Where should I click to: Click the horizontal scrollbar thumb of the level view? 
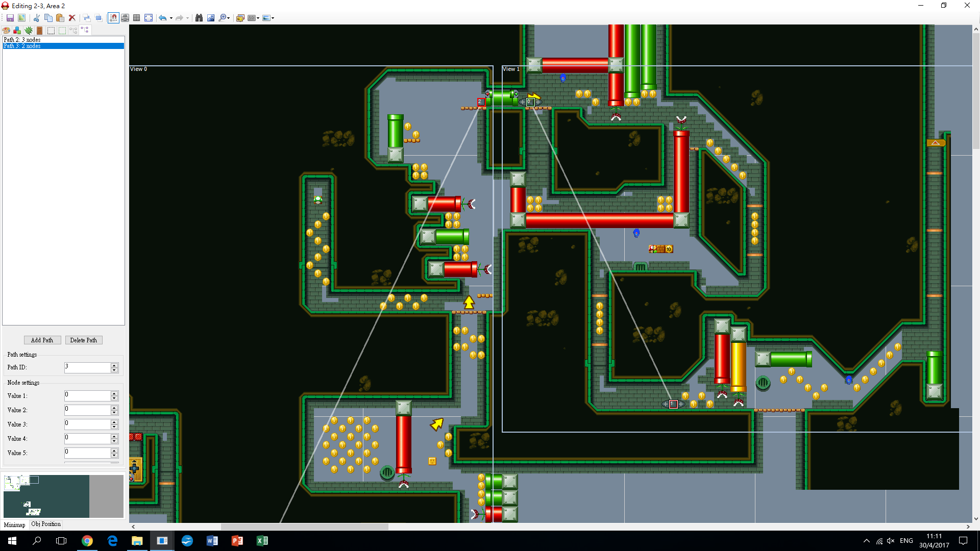click(305, 527)
